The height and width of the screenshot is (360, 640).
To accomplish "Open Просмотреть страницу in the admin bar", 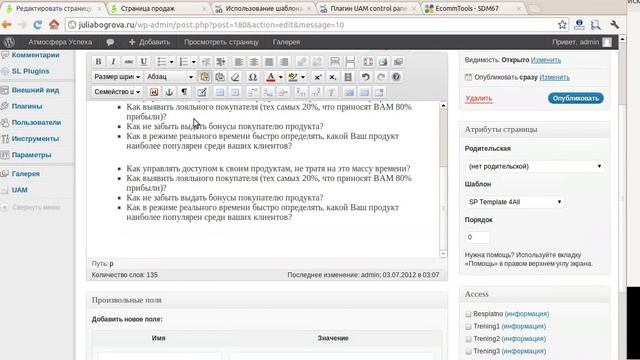I will (x=221, y=42).
